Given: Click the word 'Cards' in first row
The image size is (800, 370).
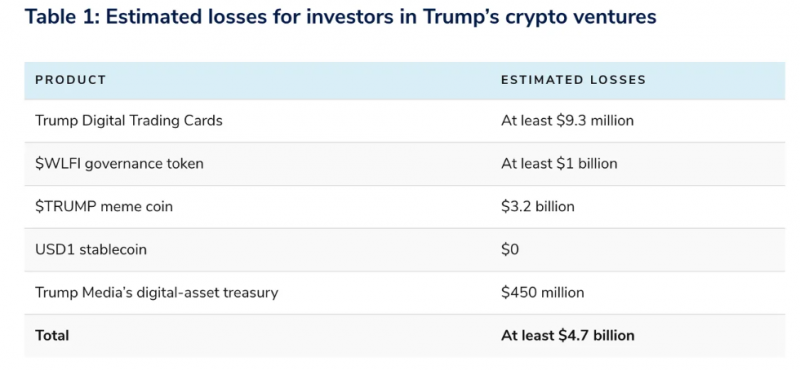Looking at the screenshot, I should click(204, 121).
